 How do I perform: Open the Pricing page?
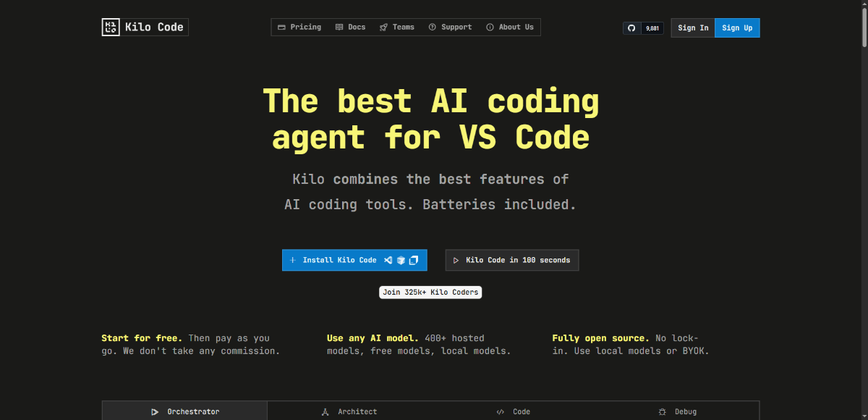coord(299,28)
